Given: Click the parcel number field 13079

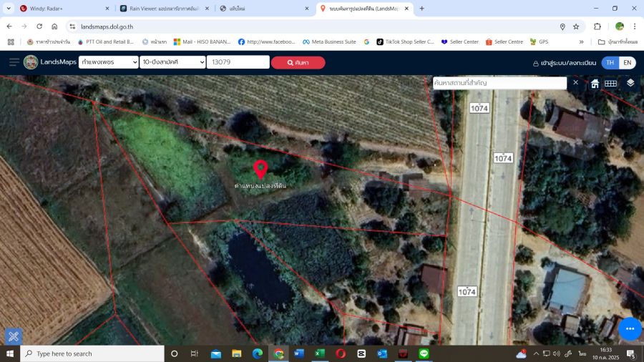Looking at the screenshot, I should pos(238,62).
